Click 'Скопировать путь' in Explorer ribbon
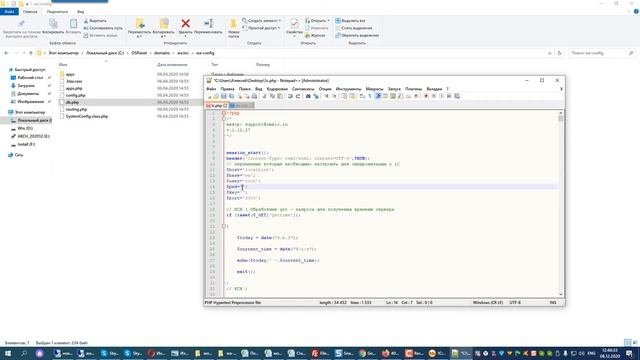The width and height of the screenshot is (640, 360). pos(103,28)
